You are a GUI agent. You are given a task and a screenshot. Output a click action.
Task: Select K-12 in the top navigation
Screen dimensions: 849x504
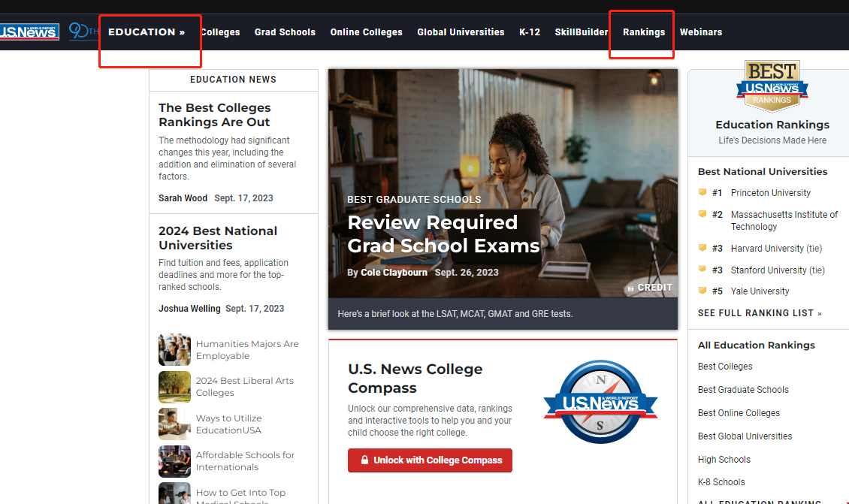point(530,32)
